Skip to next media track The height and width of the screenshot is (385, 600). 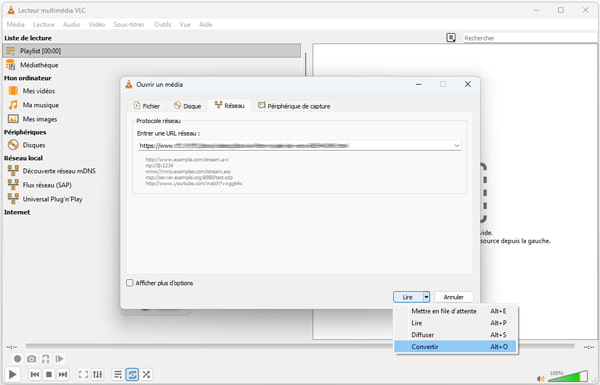[x=63, y=374]
